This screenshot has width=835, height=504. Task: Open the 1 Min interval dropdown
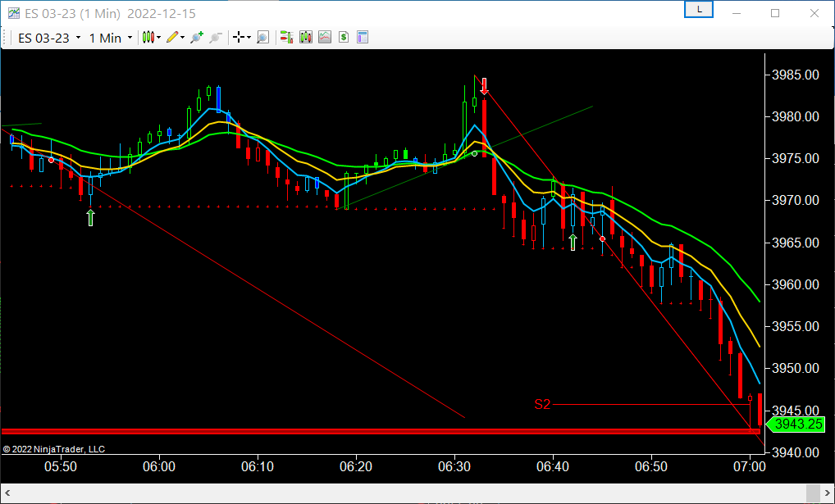tap(110, 38)
